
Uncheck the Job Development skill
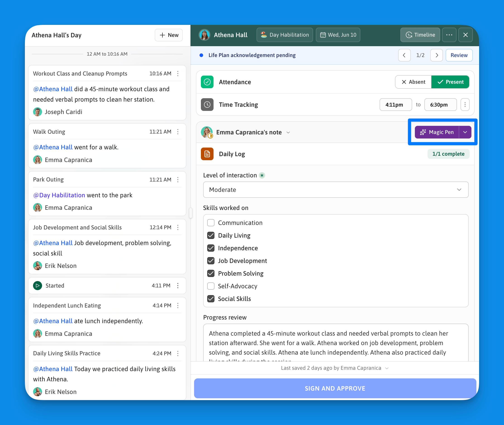(x=211, y=261)
